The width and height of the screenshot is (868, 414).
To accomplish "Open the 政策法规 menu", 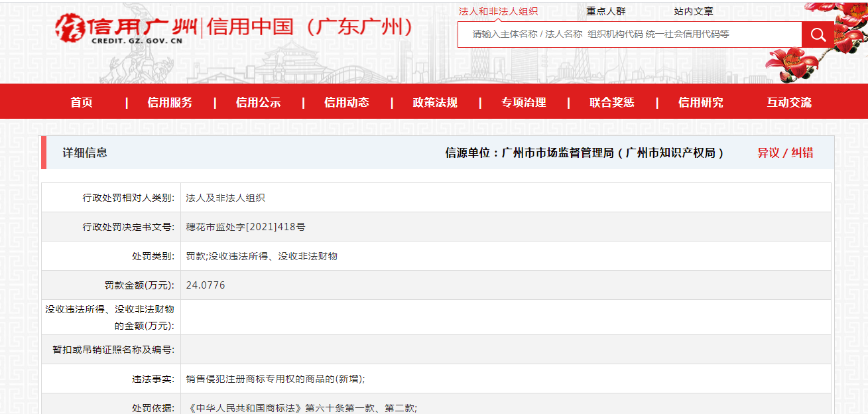I will click(435, 102).
